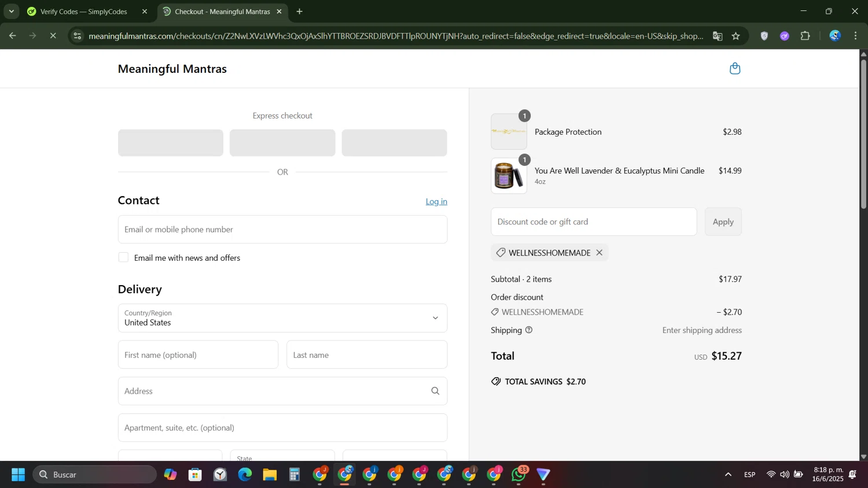
Task: Remove the WELLNESSHOMEMADE discount code tag
Action: (599, 253)
